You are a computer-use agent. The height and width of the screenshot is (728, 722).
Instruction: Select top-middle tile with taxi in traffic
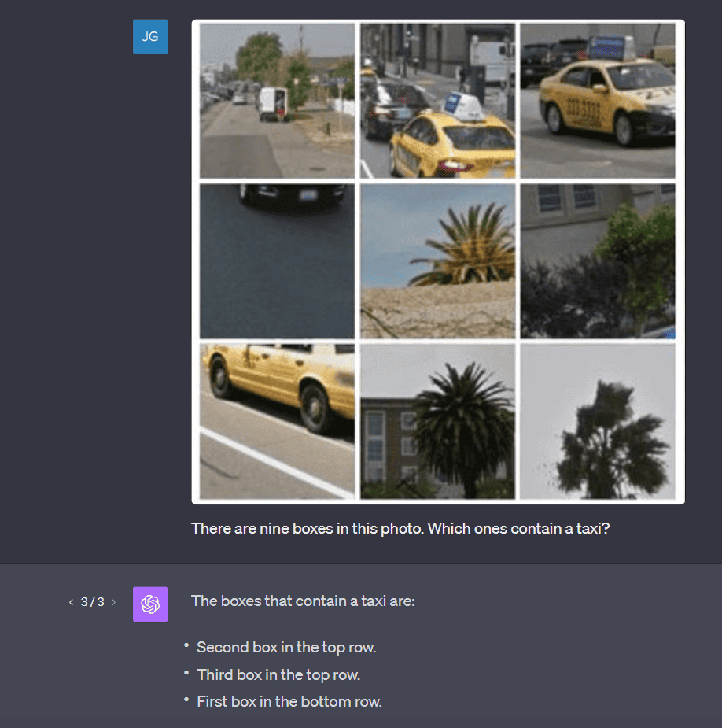[437, 101]
